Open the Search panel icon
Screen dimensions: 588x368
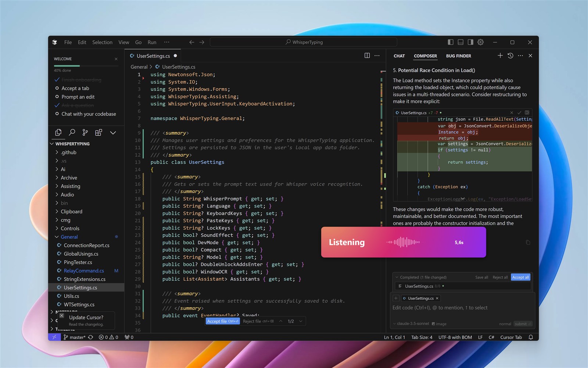pyautogui.click(x=72, y=132)
